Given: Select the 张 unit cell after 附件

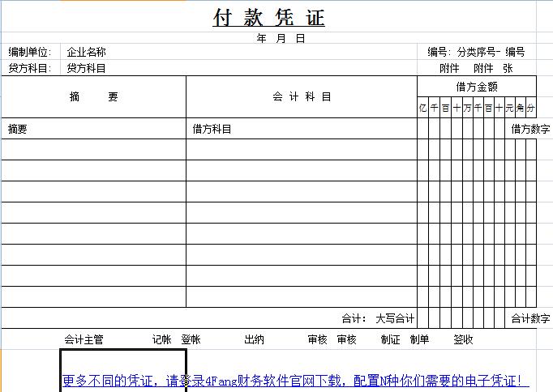Looking at the screenshot, I should [x=508, y=68].
